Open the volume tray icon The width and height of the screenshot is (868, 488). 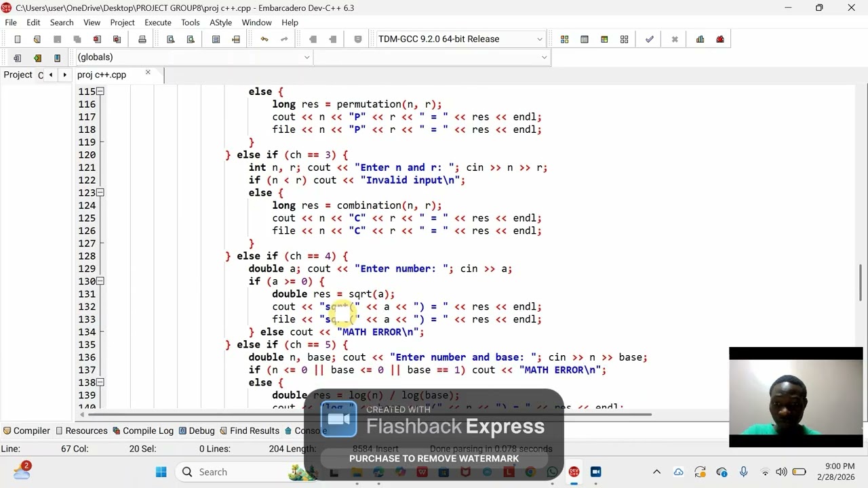coord(781,472)
